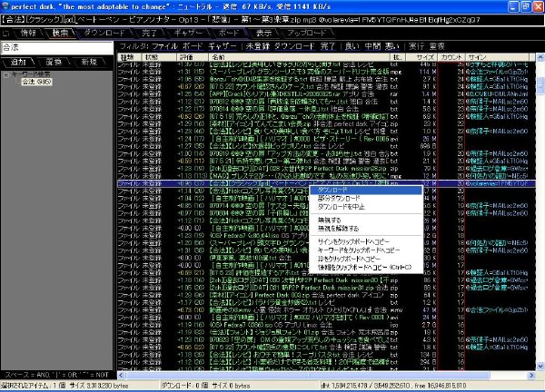The height and width of the screenshot is (392, 545).
Task: Click the vertical scrollbar down arrow
Action: 540,366
